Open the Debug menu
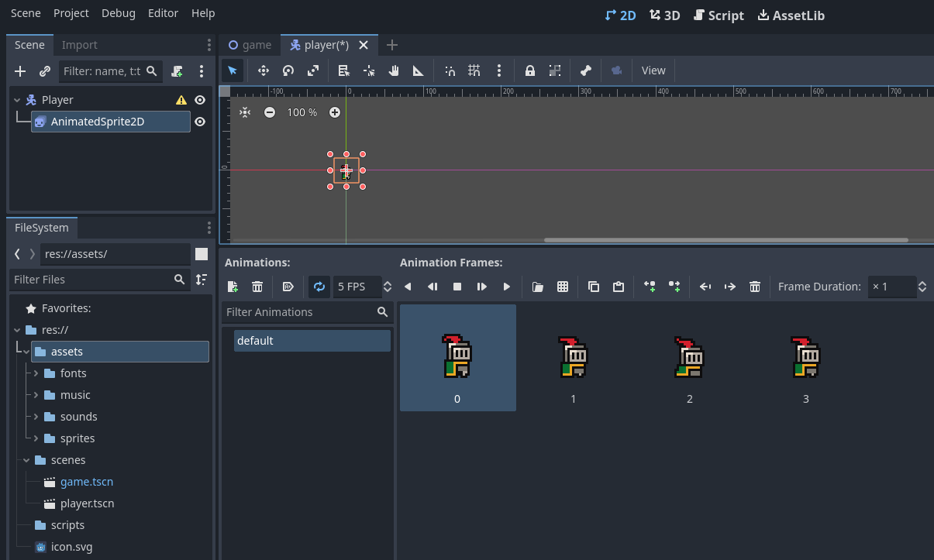This screenshot has width=934, height=560. pos(118,13)
